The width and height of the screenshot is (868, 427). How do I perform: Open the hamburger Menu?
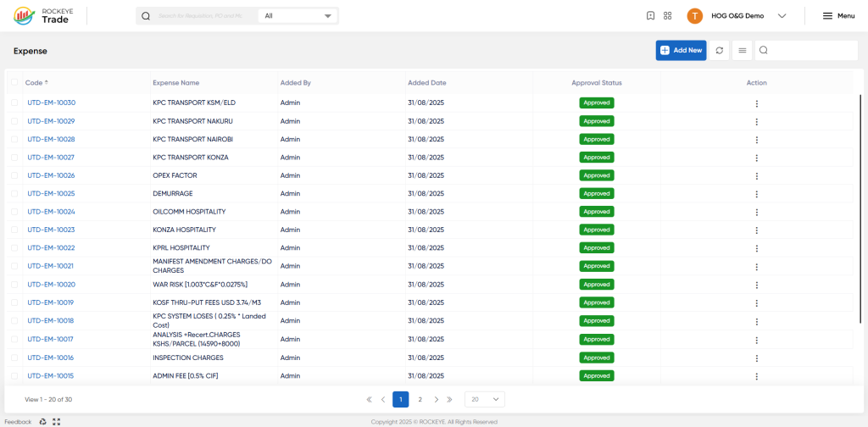click(x=838, y=16)
